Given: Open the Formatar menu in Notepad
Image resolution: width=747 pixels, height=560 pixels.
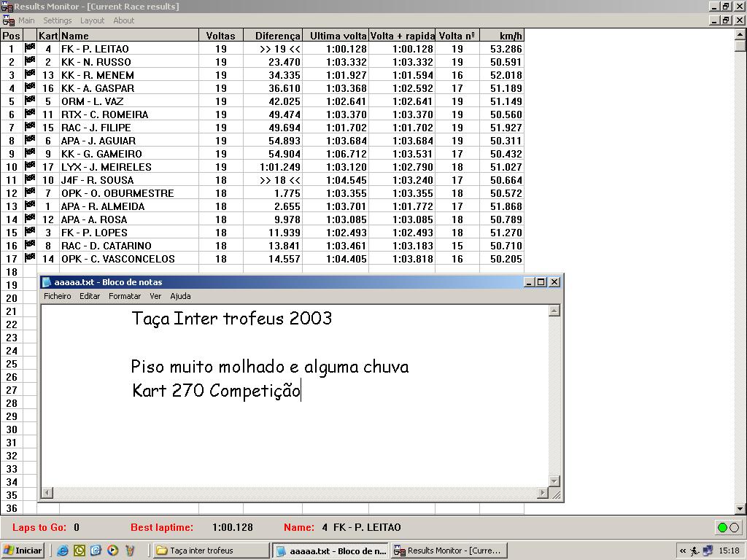Looking at the screenshot, I should click(125, 296).
